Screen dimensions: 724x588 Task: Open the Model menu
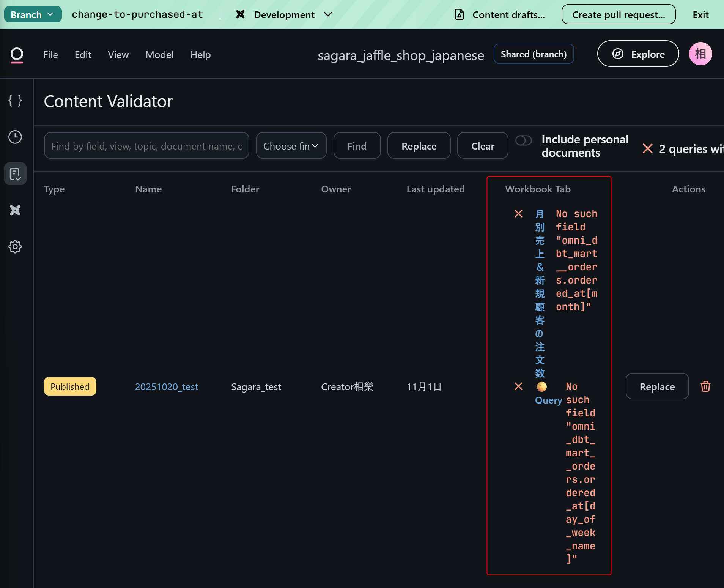pyautogui.click(x=159, y=55)
